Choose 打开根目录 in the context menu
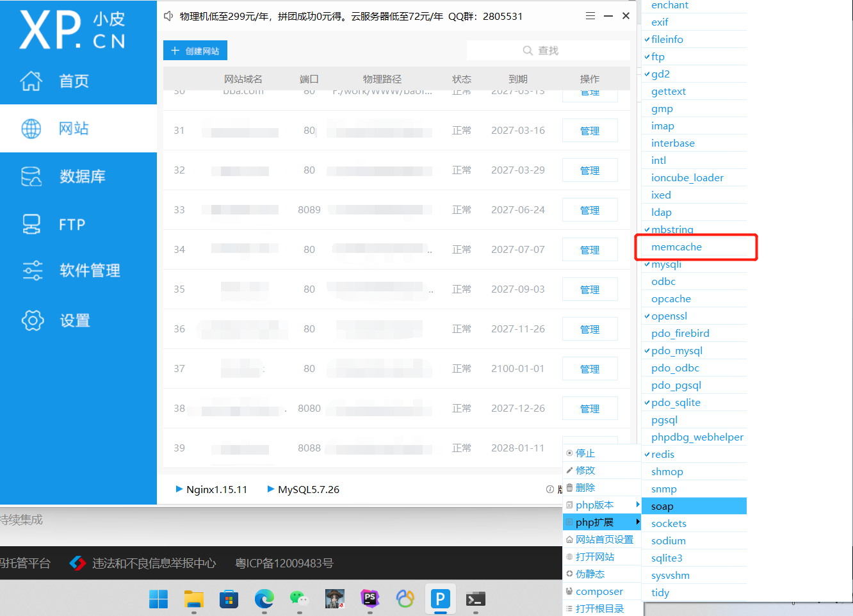 (x=599, y=609)
